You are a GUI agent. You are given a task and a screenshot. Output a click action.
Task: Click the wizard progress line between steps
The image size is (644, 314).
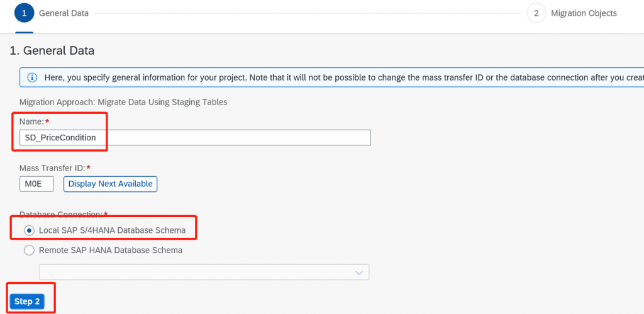click(308, 13)
